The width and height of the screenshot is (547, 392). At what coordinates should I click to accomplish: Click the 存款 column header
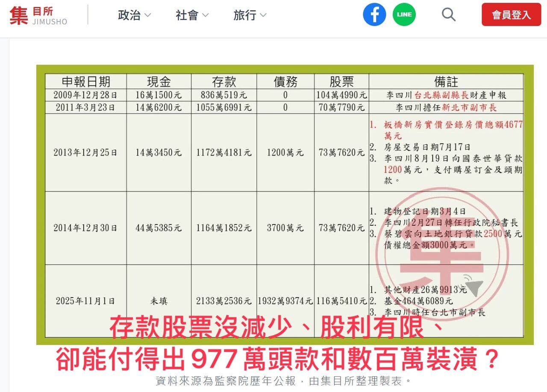click(224, 82)
